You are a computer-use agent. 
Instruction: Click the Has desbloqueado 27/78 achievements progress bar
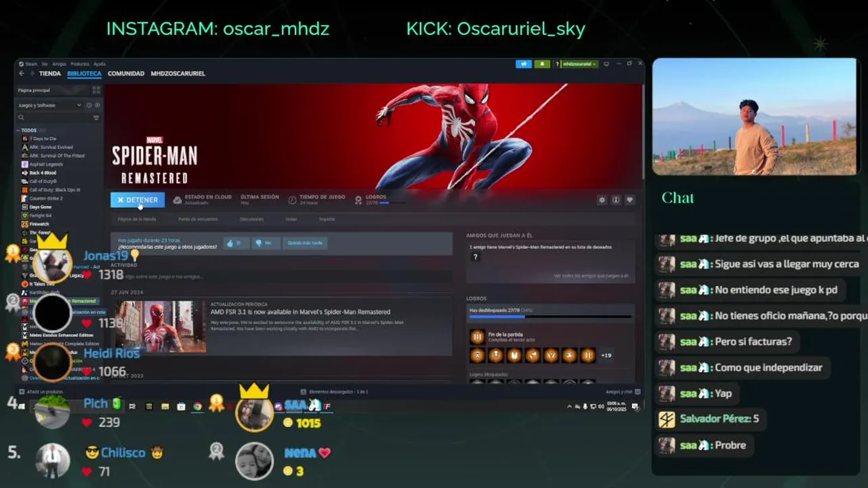[x=550, y=316]
